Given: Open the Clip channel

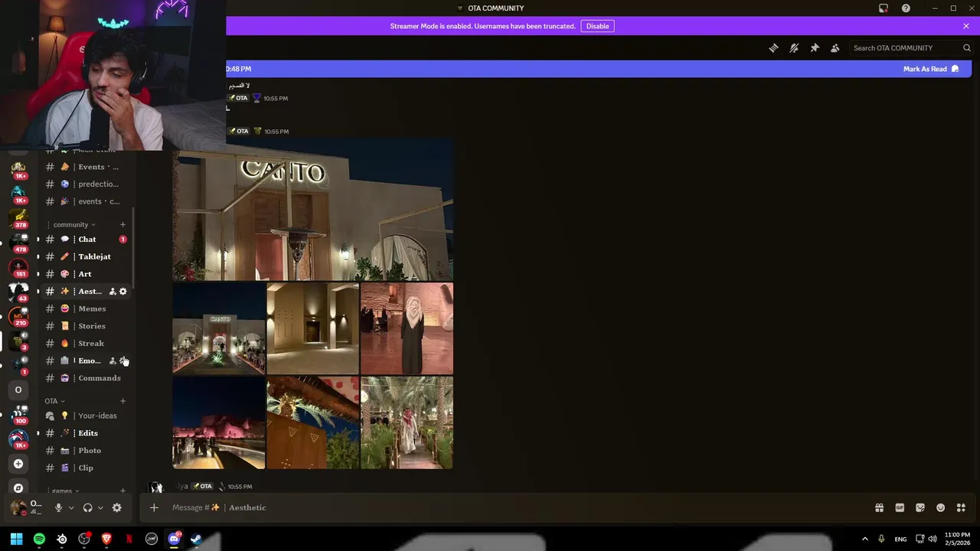Looking at the screenshot, I should [87, 468].
